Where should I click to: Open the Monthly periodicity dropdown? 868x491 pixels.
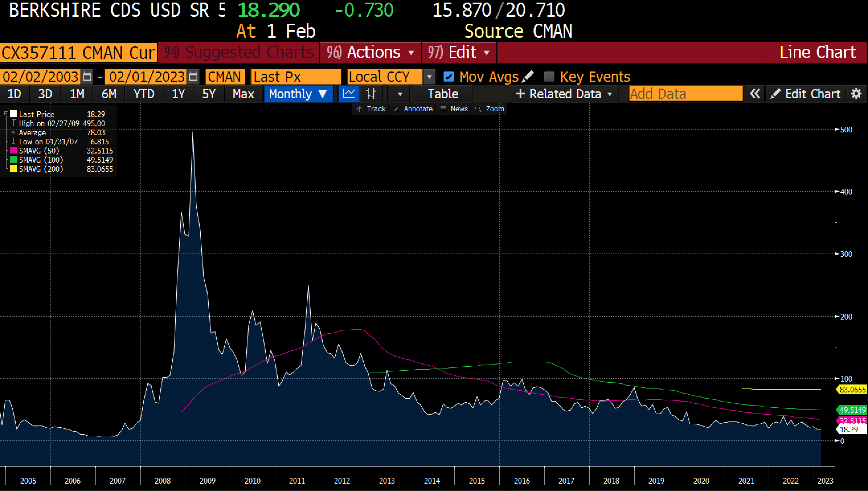click(x=298, y=94)
